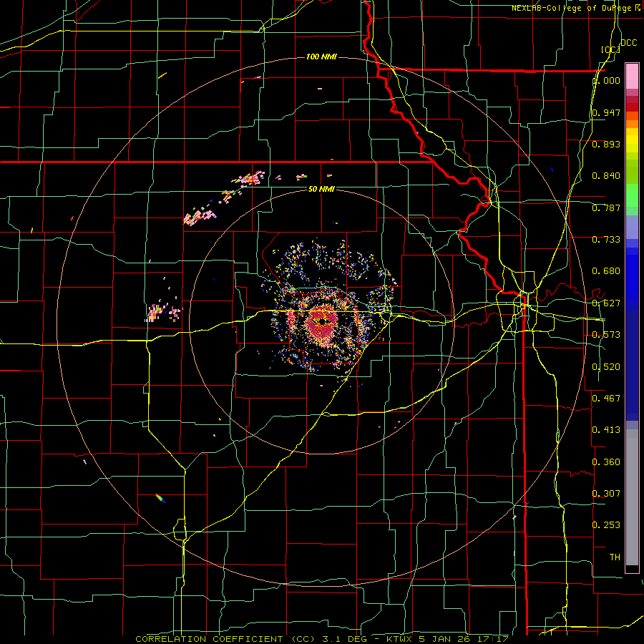Click the DCC product label
Viewport: 644px width, 644px height.
[628, 43]
